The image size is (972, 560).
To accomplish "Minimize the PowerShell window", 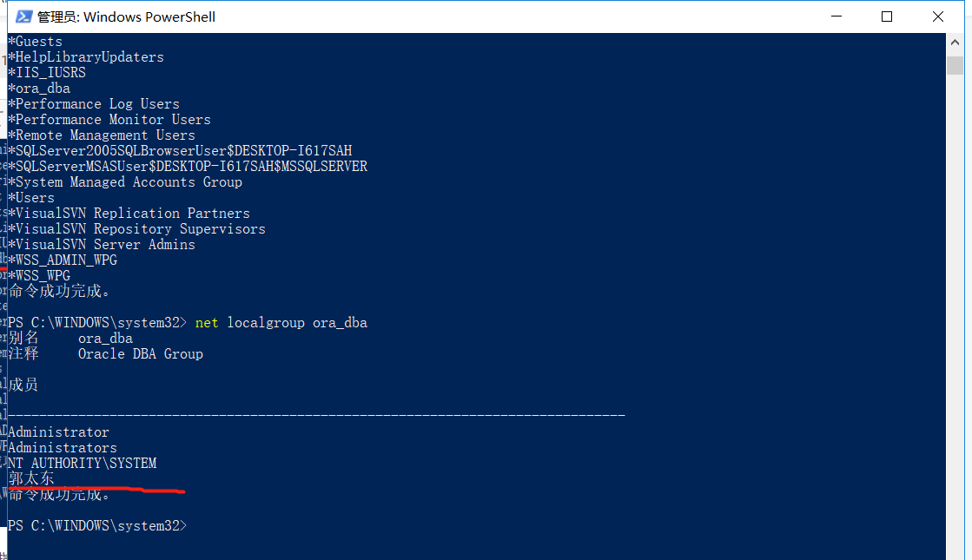I will (836, 16).
